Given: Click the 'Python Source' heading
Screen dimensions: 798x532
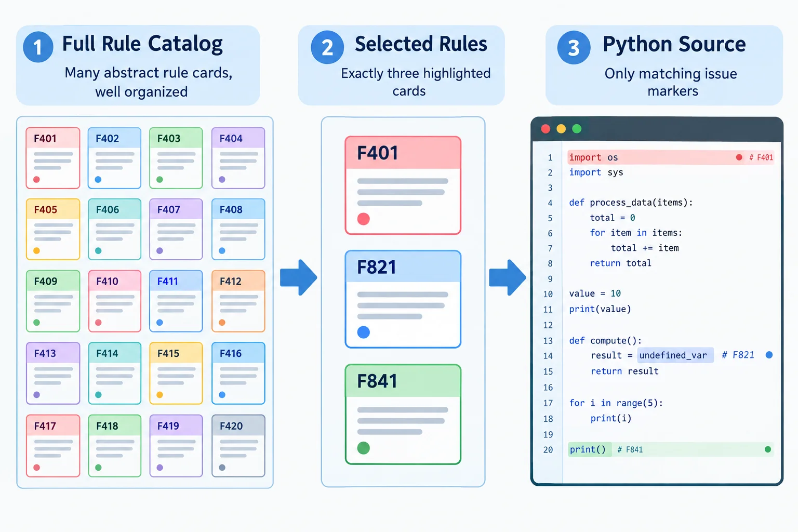Looking at the screenshot, I should [674, 45].
